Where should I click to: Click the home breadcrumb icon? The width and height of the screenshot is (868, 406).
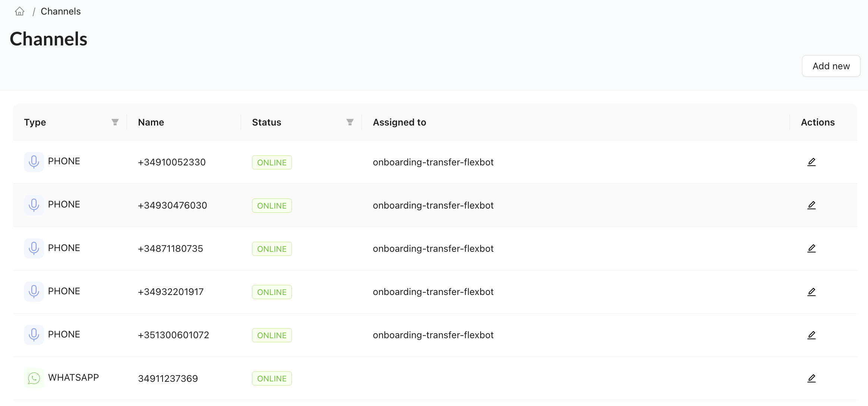coord(20,12)
